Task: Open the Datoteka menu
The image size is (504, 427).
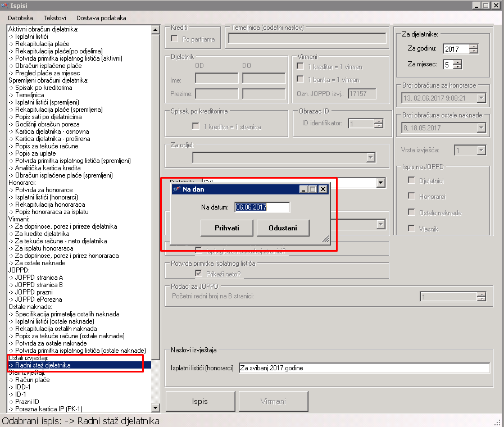Action: click(20, 18)
